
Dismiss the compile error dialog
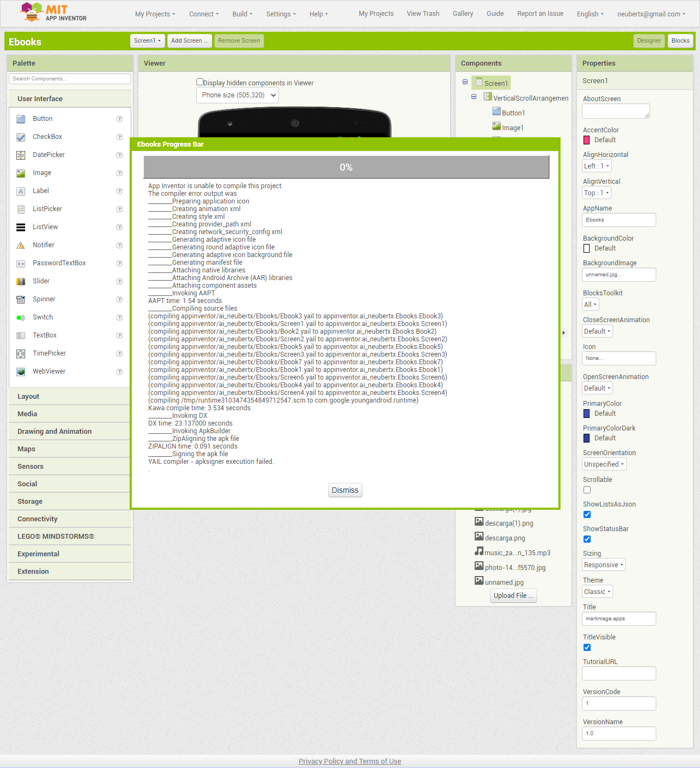[x=345, y=490]
